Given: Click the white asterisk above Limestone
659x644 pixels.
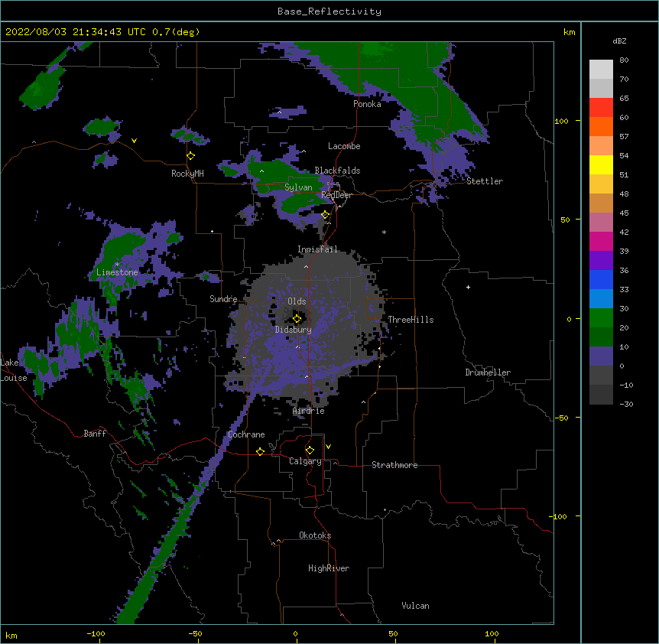Looking at the screenshot, I should (117, 265).
